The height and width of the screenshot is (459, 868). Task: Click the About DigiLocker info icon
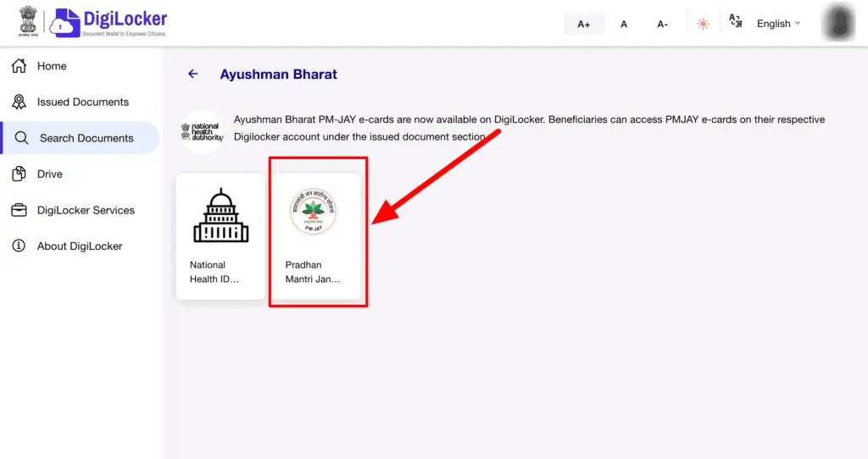(x=19, y=246)
